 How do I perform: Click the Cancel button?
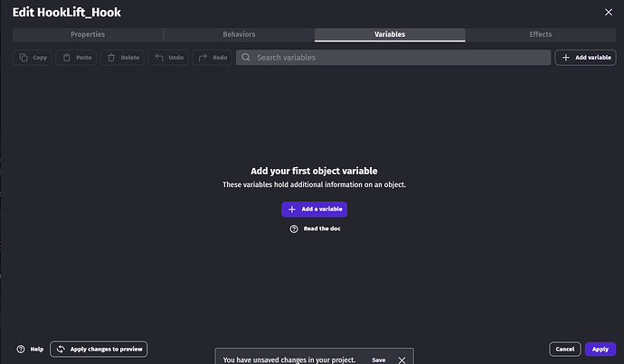pos(564,349)
